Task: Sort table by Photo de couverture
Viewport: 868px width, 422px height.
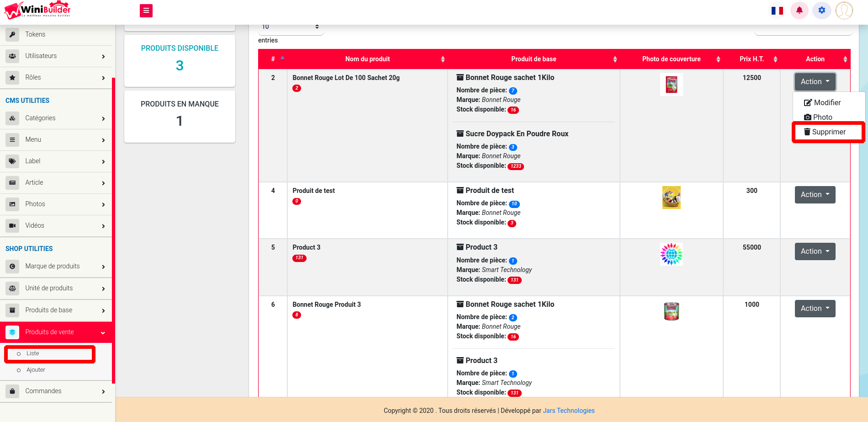Action: click(x=671, y=59)
